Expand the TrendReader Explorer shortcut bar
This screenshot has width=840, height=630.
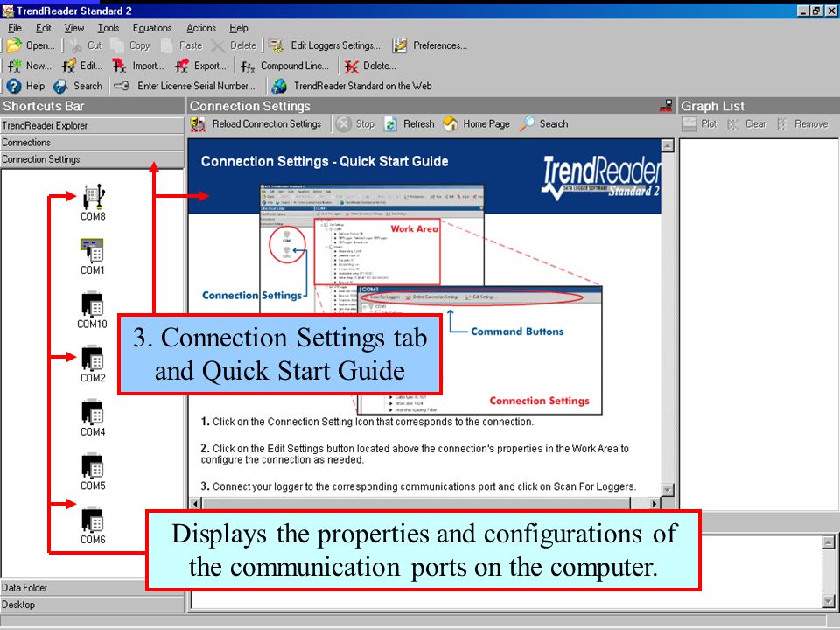pos(92,125)
